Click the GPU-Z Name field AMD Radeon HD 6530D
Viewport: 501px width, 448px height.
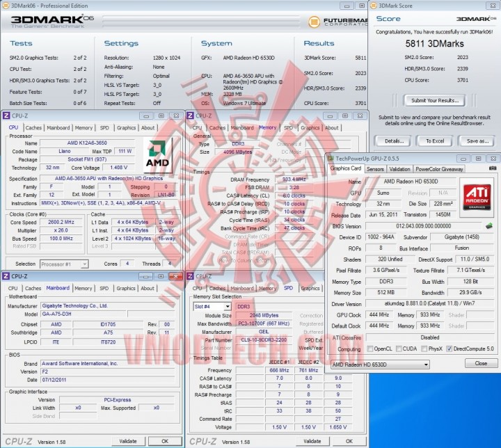[x=411, y=182]
